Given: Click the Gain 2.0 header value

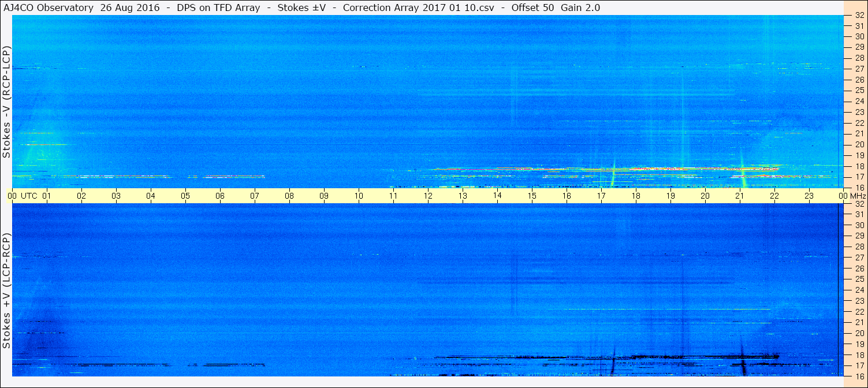Looking at the screenshot, I should point(580,8).
